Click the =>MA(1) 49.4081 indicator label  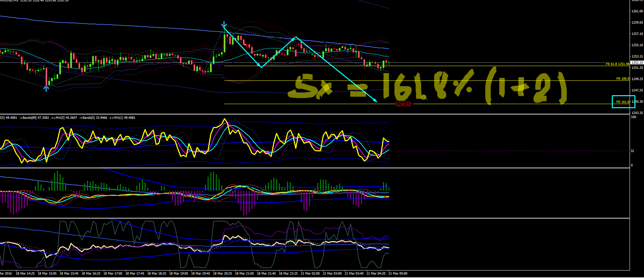coord(122,118)
